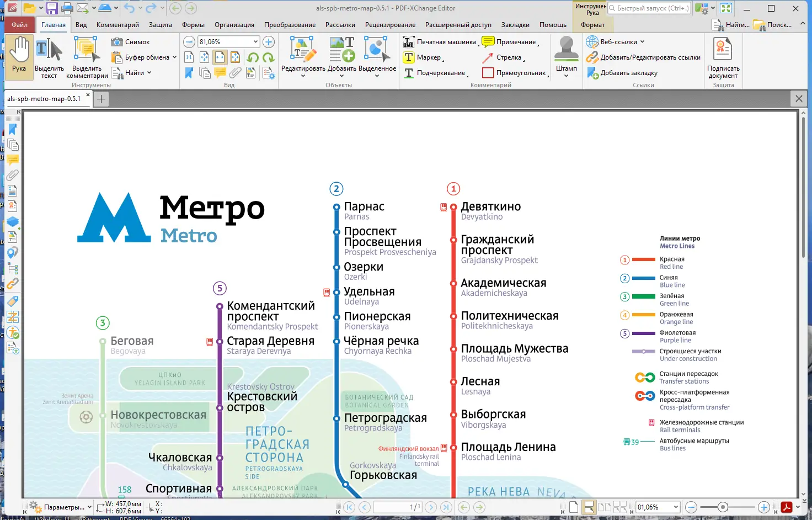Viewport: 812px width, 520px height.
Task: Click the Быстрый запуск search field
Action: (x=649, y=8)
